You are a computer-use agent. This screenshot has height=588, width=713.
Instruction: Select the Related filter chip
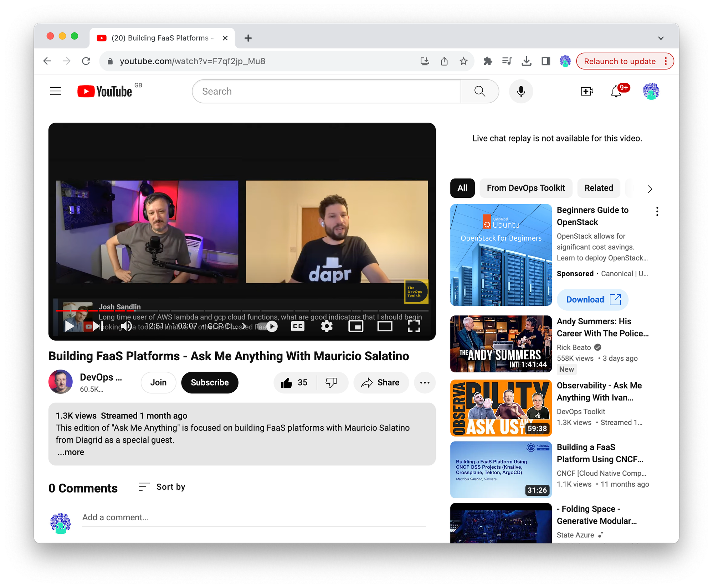[599, 188]
